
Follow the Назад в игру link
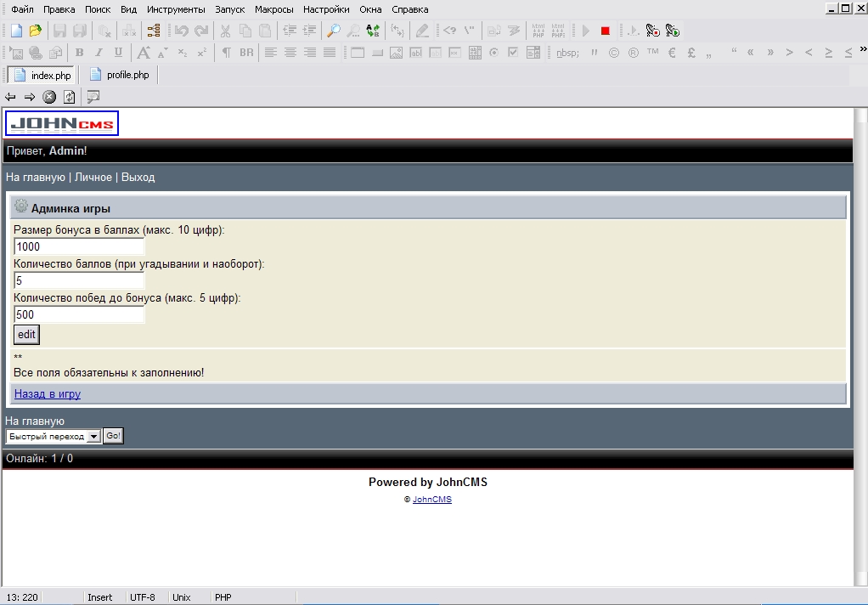tap(48, 394)
